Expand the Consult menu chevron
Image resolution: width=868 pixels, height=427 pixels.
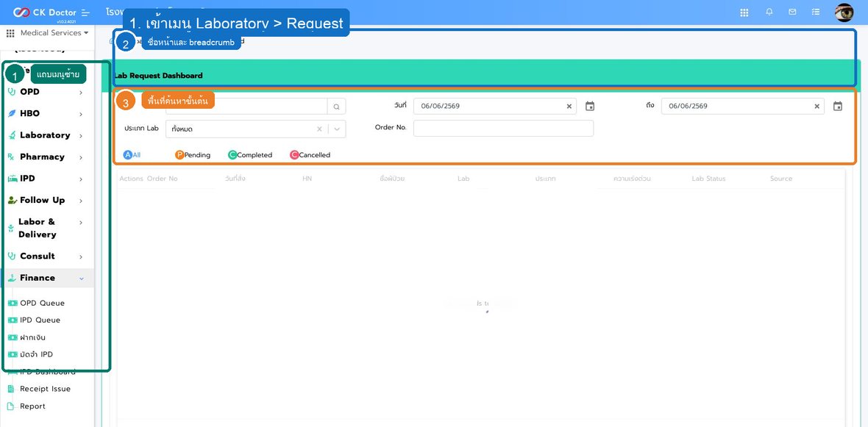pyautogui.click(x=81, y=256)
